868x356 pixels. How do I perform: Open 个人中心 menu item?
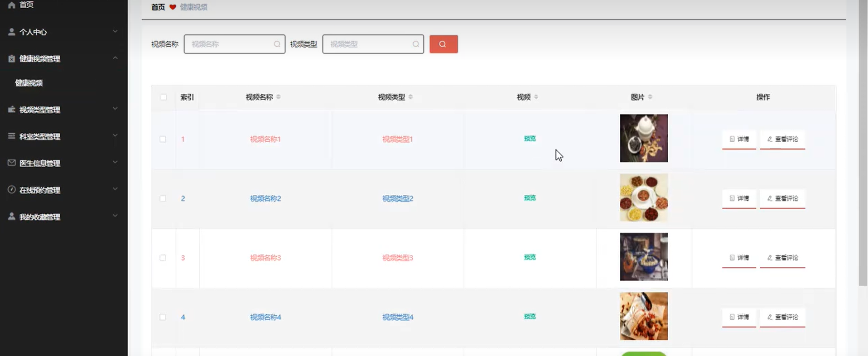click(63, 32)
